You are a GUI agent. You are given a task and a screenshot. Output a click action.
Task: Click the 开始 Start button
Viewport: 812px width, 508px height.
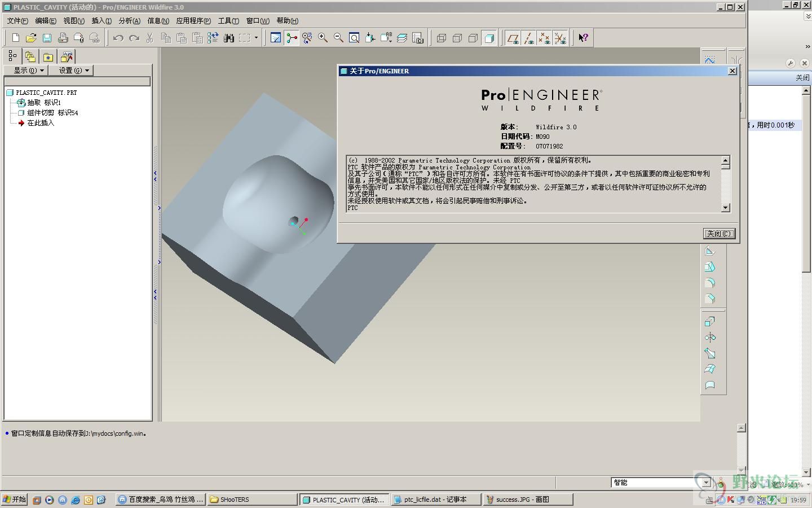[15, 500]
